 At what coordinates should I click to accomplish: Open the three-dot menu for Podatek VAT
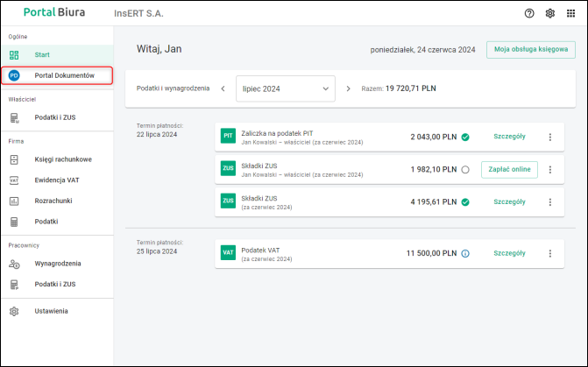coord(550,253)
